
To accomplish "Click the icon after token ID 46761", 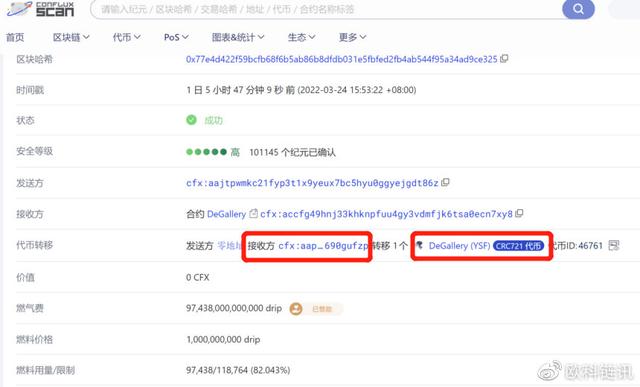I will click(613, 245).
